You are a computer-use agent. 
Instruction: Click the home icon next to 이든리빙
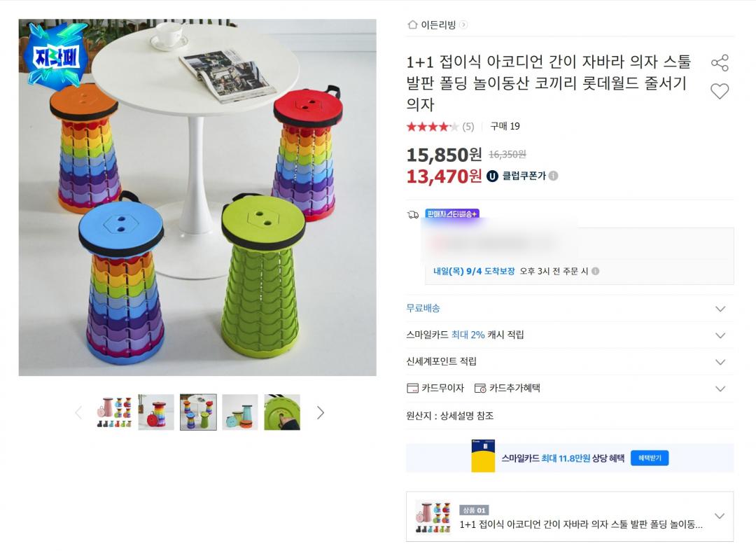pyautogui.click(x=412, y=25)
